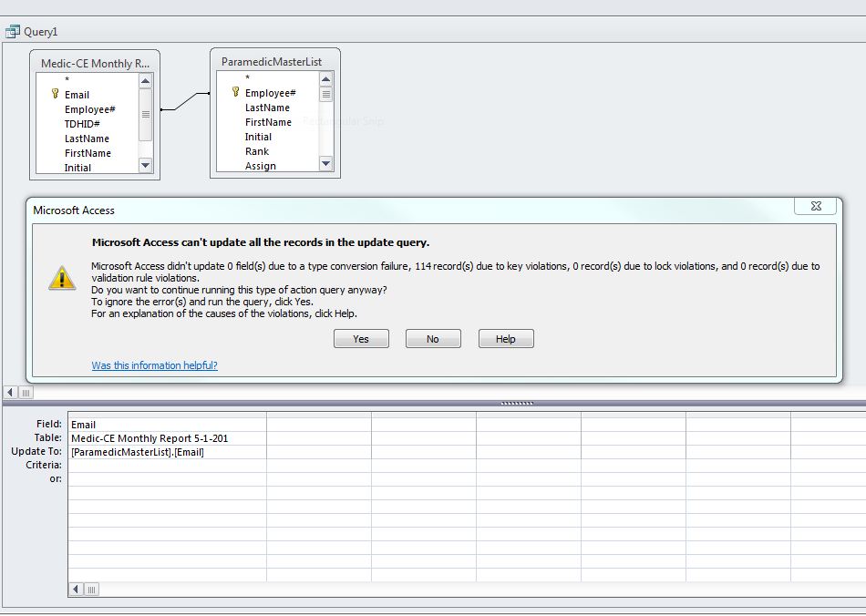Image resolution: width=866 pixels, height=616 pixels.
Task: Click the Table row label
Action: pyautogui.click(x=48, y=437)
